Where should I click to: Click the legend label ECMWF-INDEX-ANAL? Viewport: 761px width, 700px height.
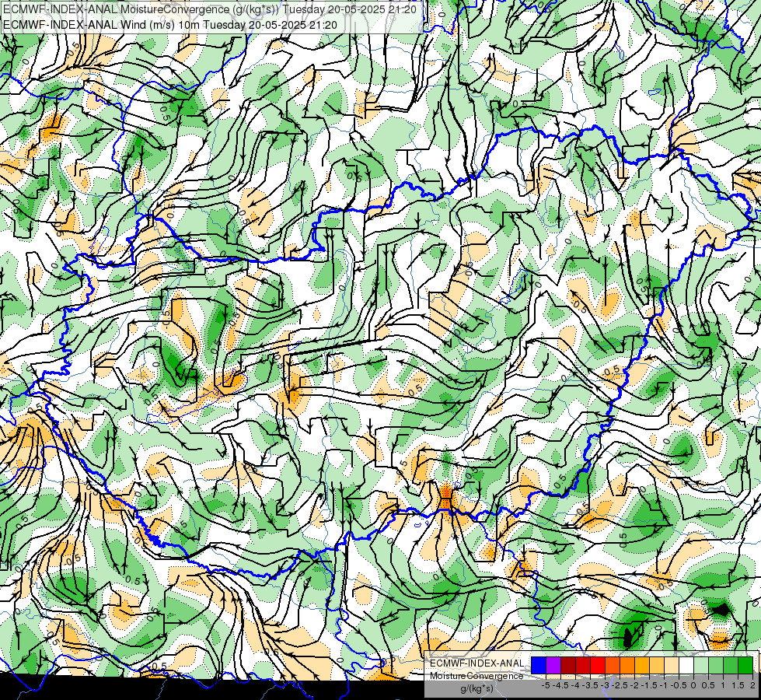click(476, 663)
